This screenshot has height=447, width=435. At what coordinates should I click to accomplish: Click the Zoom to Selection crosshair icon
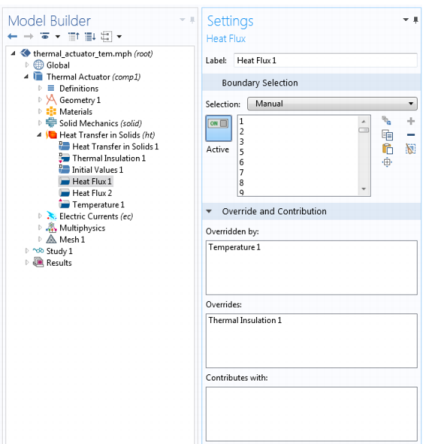coord(387,162)
